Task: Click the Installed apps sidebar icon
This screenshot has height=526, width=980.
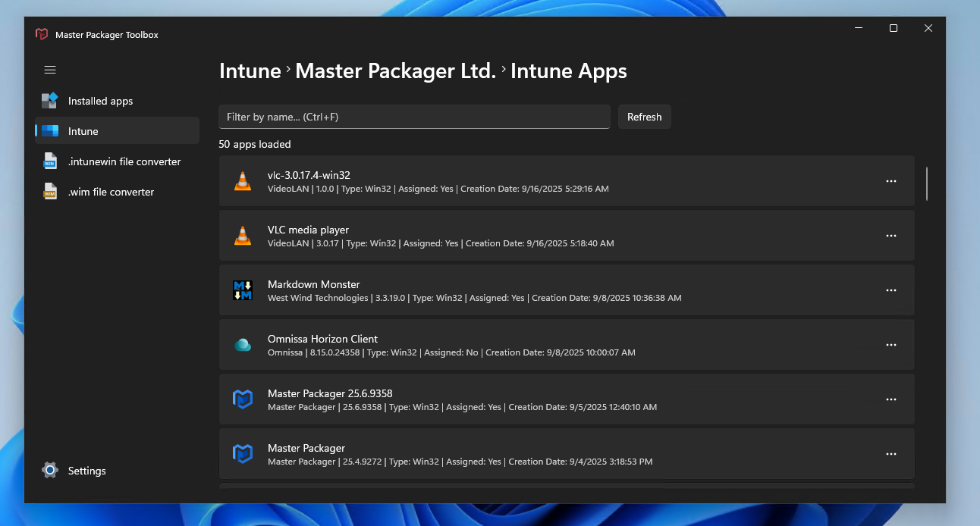Action: pos(50,101)
